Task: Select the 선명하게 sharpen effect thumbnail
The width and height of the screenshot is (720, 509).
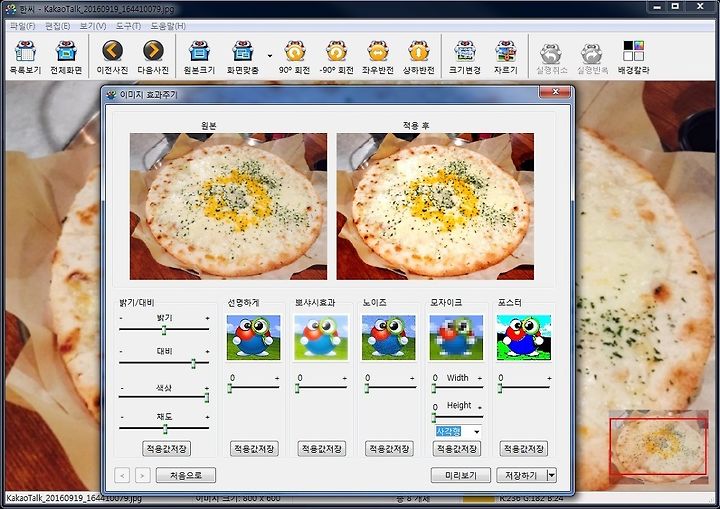Action: (x=253, y=337)
